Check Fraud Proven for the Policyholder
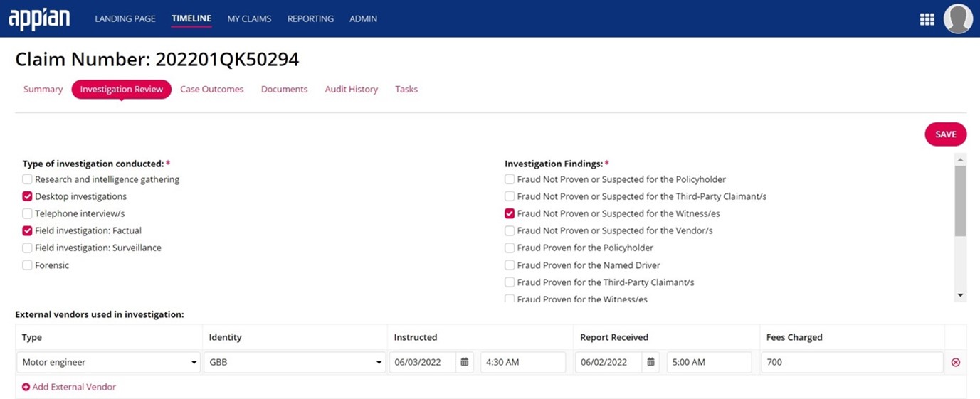The width and height of the screenshot is (980, 399). tap(510, 248)
